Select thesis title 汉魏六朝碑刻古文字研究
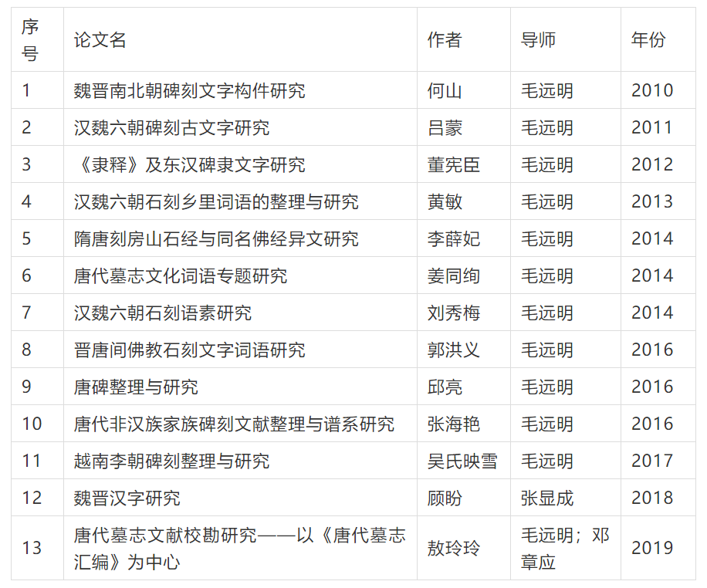The image size is (707, 588). pyautogui.click(x=171, y=127)
